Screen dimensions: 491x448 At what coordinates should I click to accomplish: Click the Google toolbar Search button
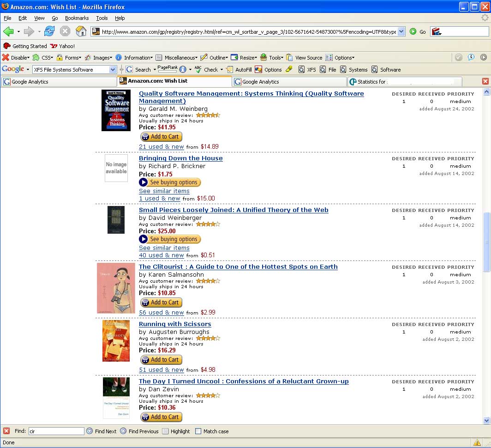(138, 70)
